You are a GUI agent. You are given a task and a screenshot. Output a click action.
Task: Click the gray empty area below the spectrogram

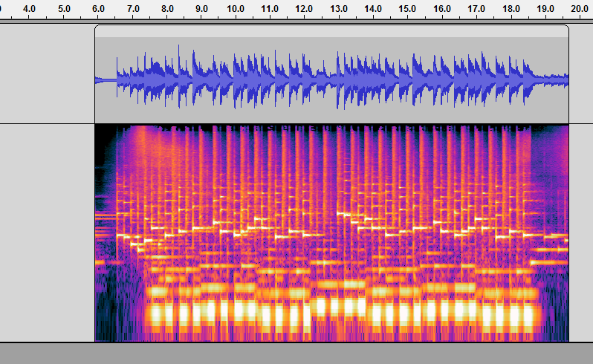[x=297, y=354]
